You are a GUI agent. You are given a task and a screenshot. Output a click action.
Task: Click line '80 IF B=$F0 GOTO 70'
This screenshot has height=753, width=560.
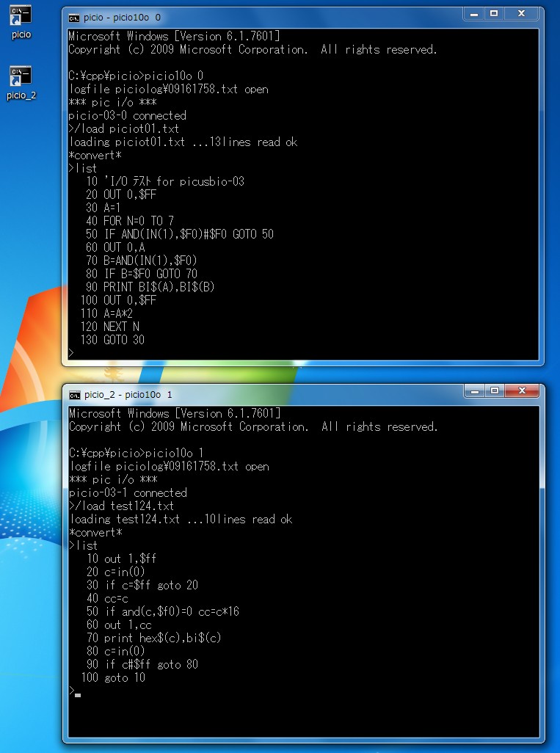pyautogui.click(x=142, y=274)
